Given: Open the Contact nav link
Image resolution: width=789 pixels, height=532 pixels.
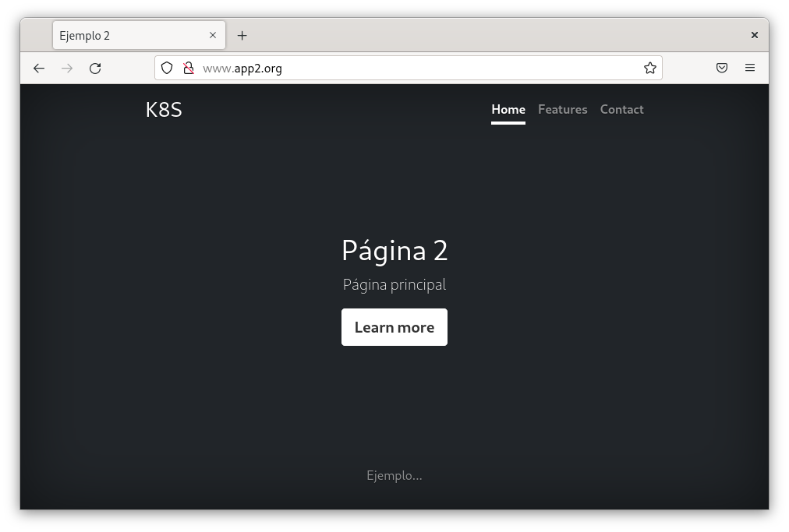Looking at the screenshot, I should click(x=621, y=110).
